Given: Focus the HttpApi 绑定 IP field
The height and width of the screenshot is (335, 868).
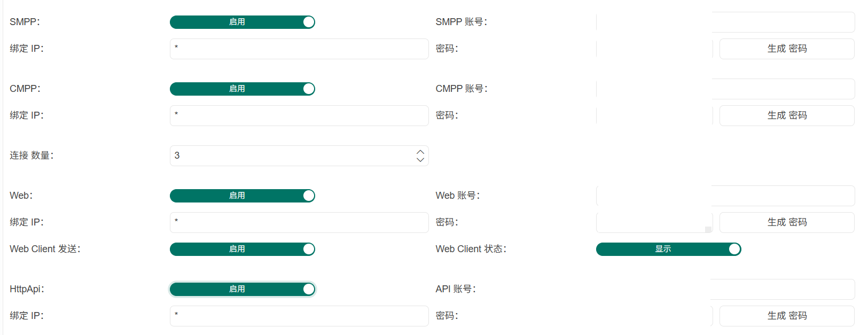Looking at the screenshot, I should [299, 316].
